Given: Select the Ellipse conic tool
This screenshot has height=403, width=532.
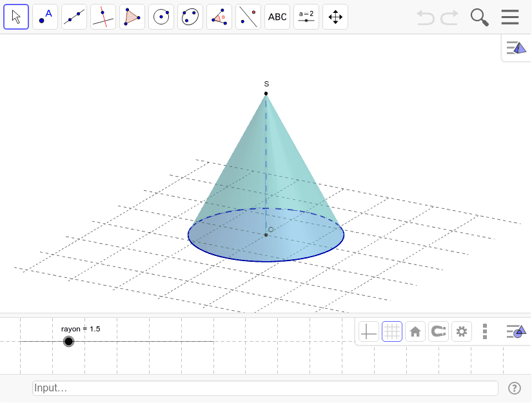Looking at the screenshot, I should [x=190, y=17].
